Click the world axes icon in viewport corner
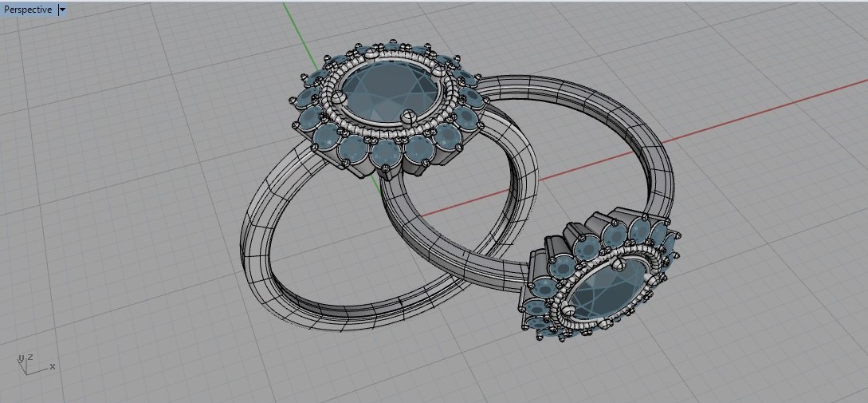Screen dimensions: 868x403 tap(35, 363)
